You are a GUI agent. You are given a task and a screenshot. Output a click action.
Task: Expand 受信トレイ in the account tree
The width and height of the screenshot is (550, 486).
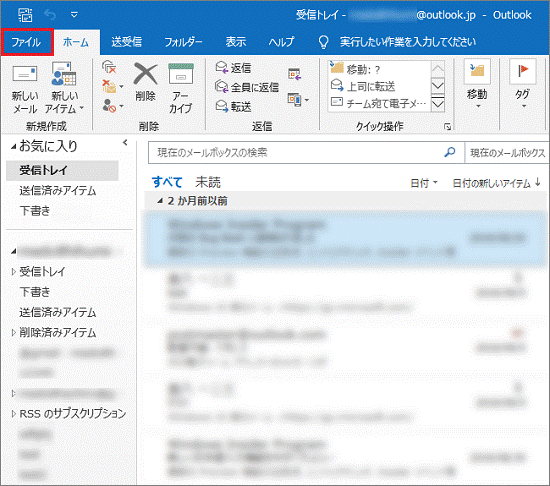click(14, 271)
